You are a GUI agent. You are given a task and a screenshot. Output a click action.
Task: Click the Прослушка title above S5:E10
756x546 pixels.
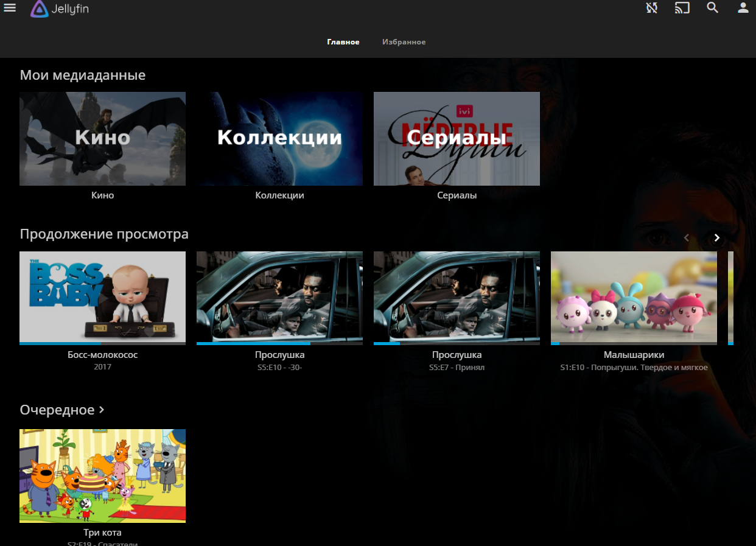click(279, 355)
